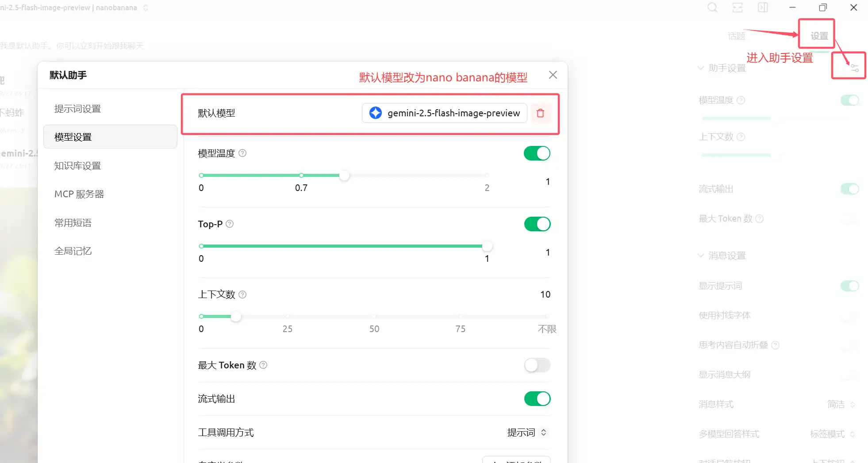Open 消息样式 dropdown showing 简洁
This screenshot has height=463, width=868.
[841, 404]
